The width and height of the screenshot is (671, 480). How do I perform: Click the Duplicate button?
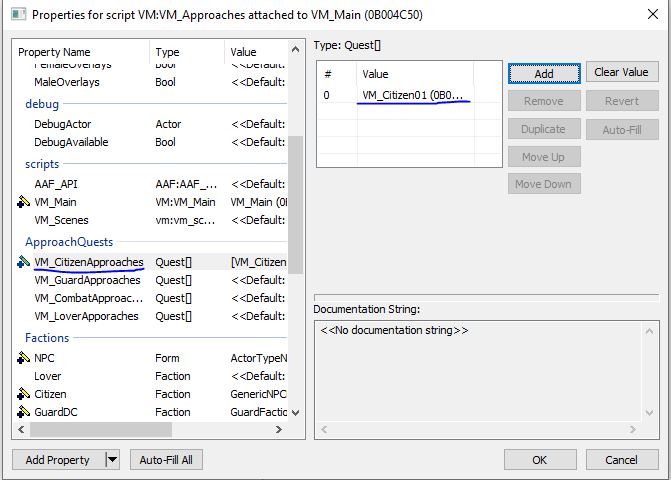pyautogui.click(x=544, y=129)
